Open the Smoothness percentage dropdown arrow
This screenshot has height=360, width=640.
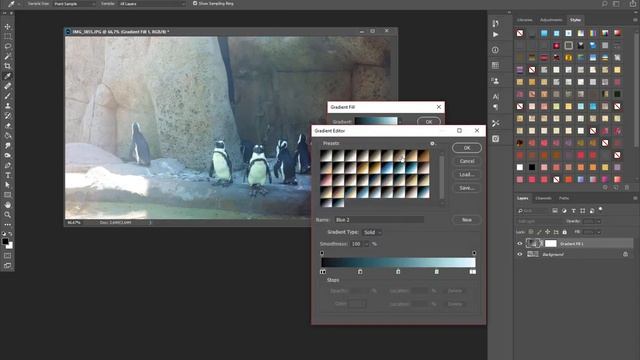pos(367,244)
